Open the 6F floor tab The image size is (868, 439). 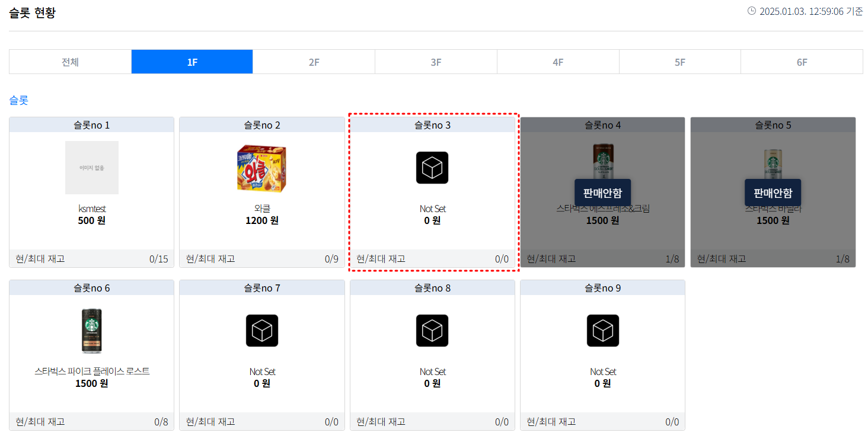coord(802,62)
